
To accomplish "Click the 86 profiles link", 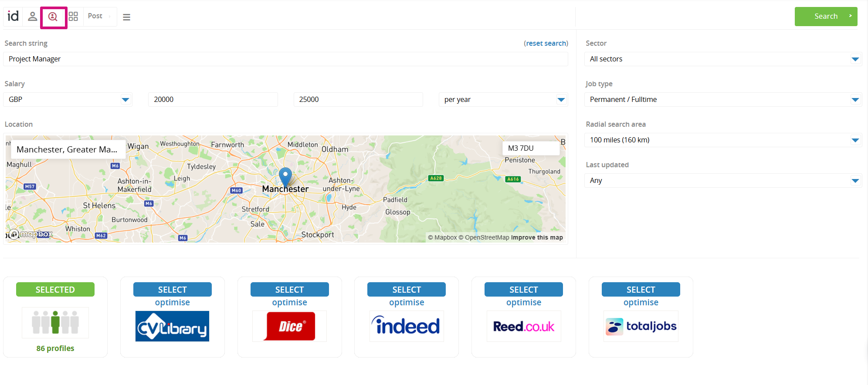I will pyautogui.click(x=55, y=348).
